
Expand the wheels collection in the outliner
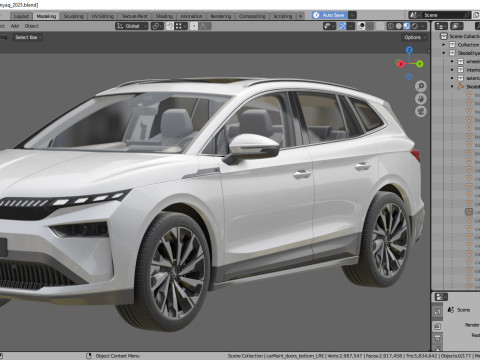click(x=452, y=61)
